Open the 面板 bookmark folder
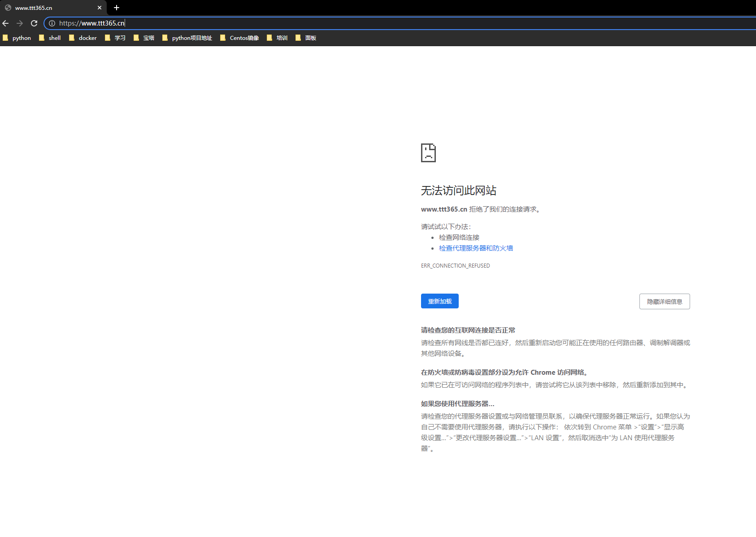The width and height of the screenshot is (756, 537). pos(306,38)
